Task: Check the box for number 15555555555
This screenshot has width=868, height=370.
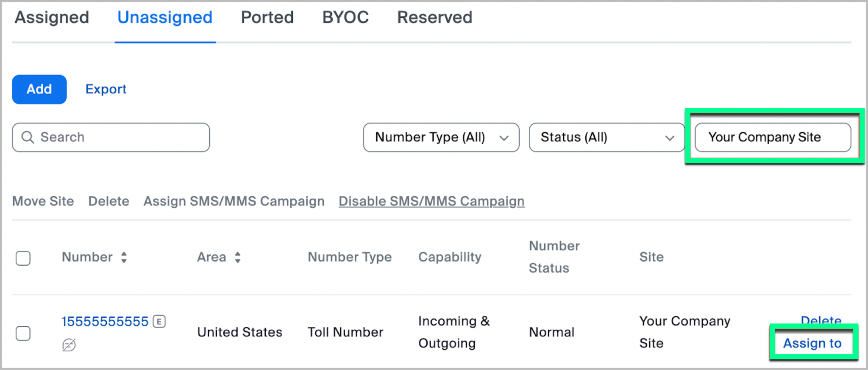Action: (23, 333)
